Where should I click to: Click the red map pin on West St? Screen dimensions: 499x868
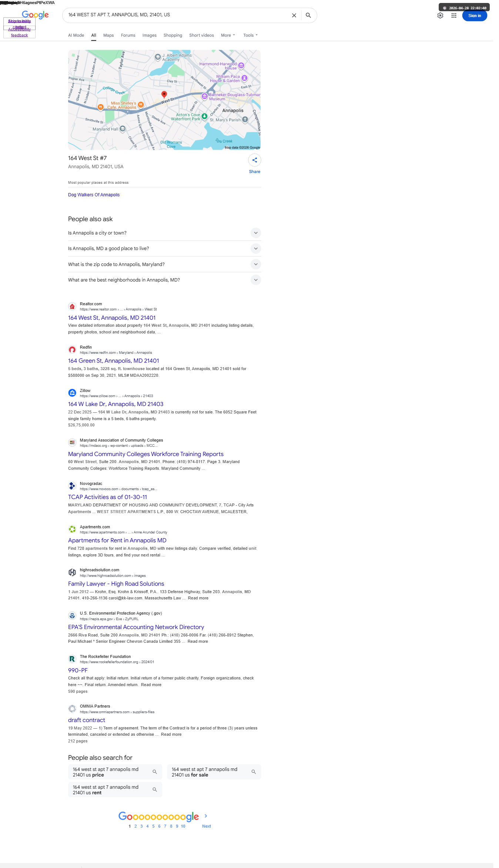click(x=164, y=94)
